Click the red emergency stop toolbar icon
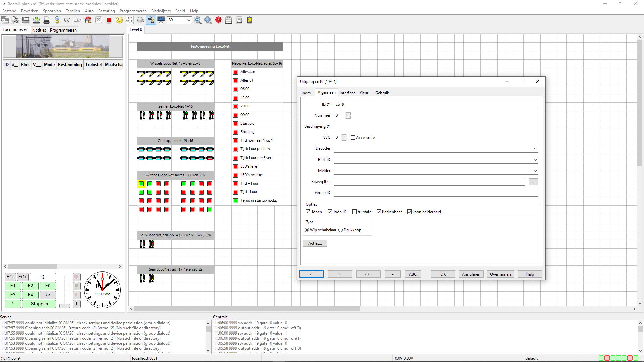The height and width of the screenshot is (362, 644). (x=109, y=20)
